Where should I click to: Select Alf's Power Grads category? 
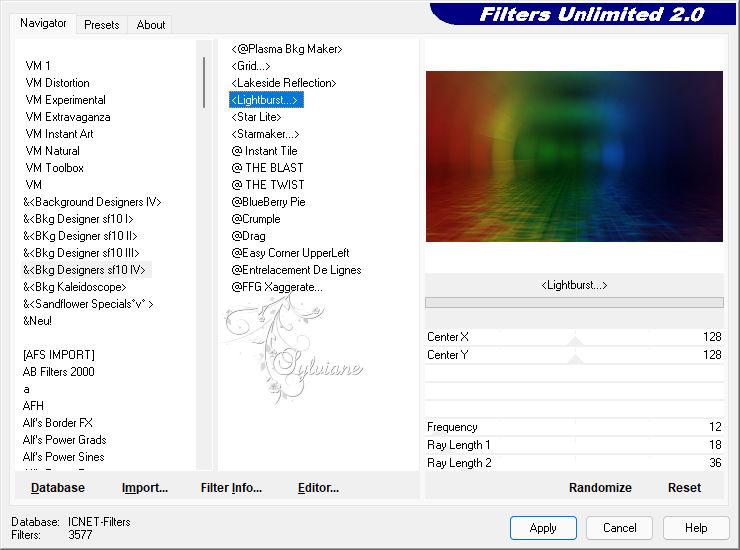point(64,440)
